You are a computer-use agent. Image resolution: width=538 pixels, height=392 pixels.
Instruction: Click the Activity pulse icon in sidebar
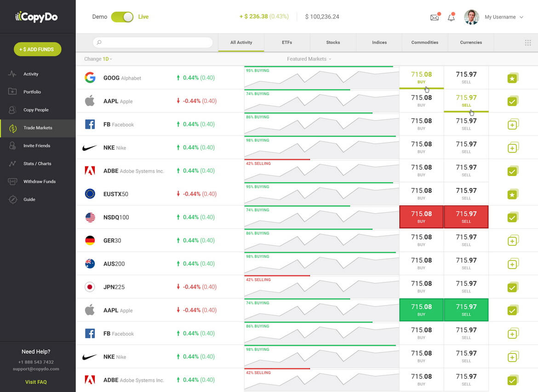(x=12, y=74)
